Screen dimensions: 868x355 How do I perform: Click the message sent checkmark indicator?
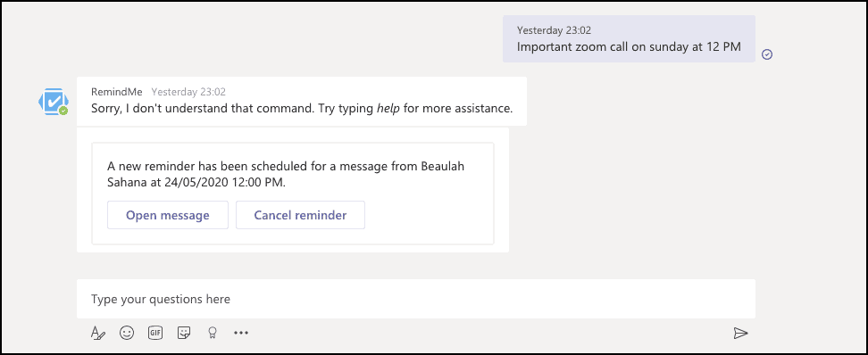767,54
